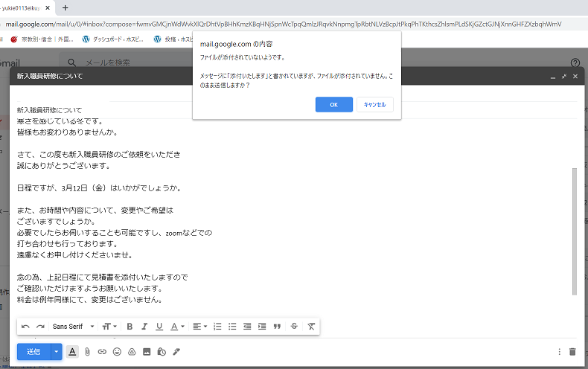Image resolution: width=588 pixels, height=369 pixels.
Task: Toggle confidential mode lock-clock icon
Action: 162,351
